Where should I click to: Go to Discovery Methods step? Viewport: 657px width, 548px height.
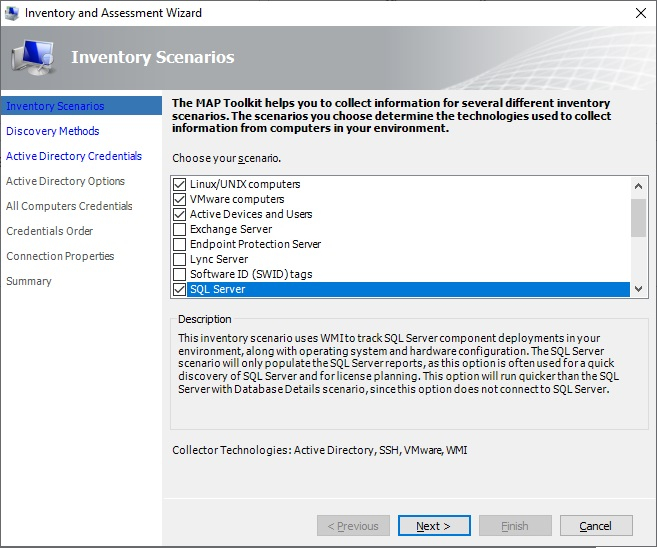[x=52, y=131]
